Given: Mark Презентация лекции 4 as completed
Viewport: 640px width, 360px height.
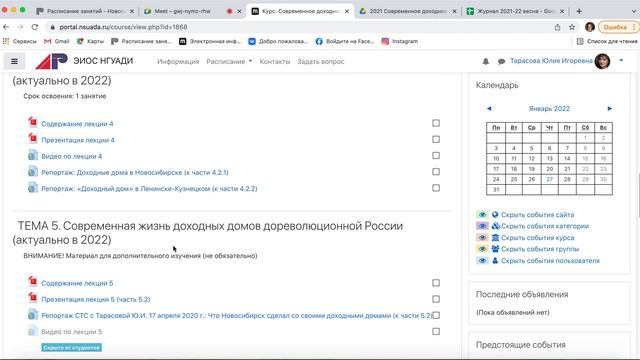Looking at the screenshot, I should click(x=436, y=140).
